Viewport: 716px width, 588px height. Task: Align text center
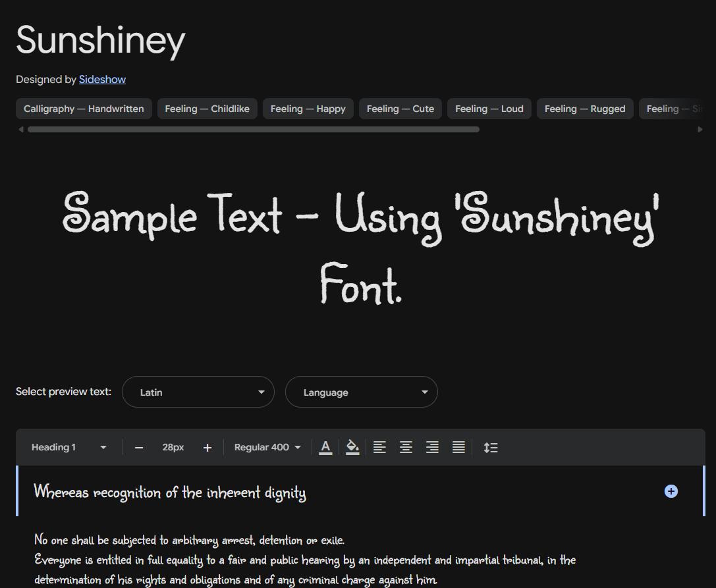[406, 447]
